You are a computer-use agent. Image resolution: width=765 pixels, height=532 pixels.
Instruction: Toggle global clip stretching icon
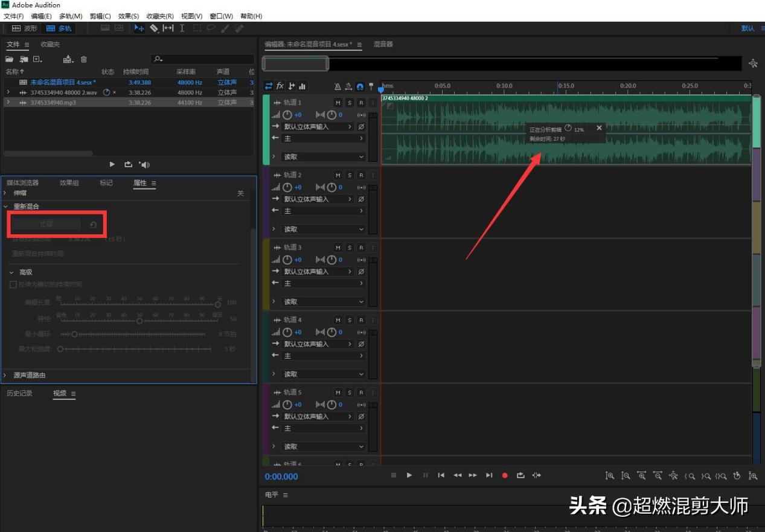(x=349, y=86)
